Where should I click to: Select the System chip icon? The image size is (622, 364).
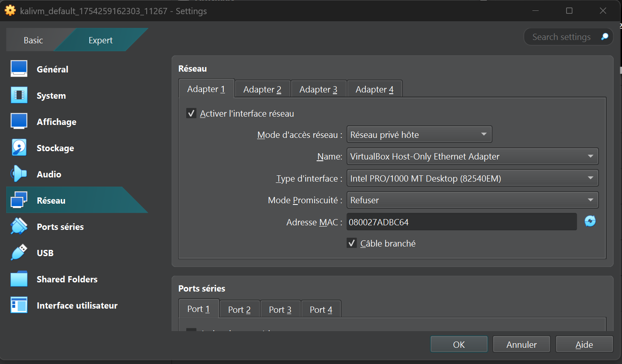[19, 95]
